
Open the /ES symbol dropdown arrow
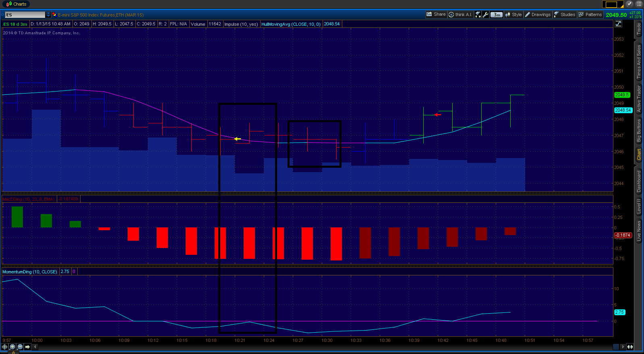point(48,15)
